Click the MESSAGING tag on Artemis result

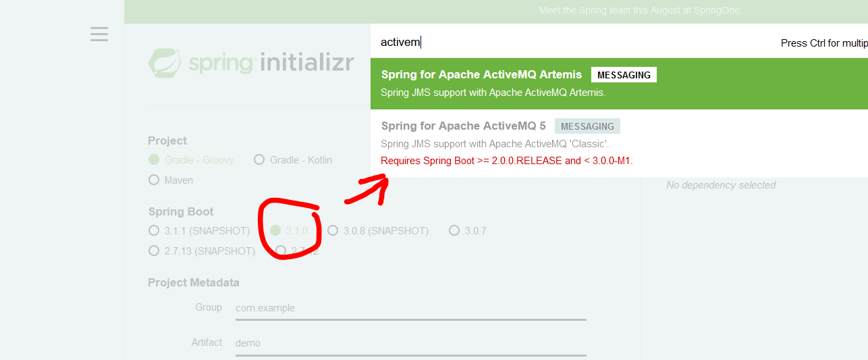point(624,75)
